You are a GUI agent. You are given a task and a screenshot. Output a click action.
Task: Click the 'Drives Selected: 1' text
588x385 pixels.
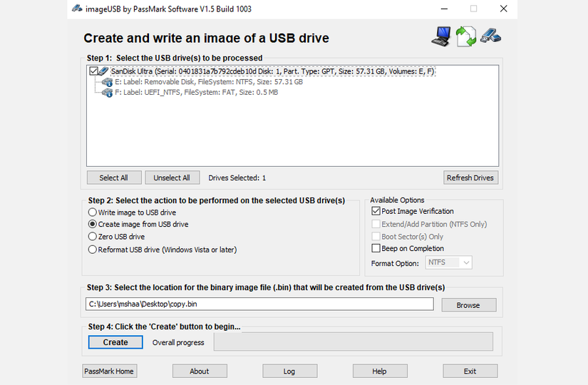click(237, 178)
